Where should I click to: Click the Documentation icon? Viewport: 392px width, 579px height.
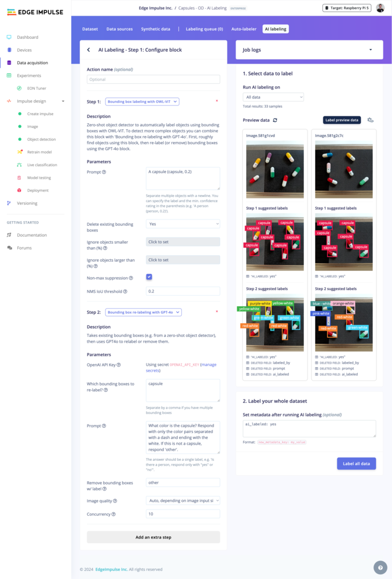pos(9,235)
